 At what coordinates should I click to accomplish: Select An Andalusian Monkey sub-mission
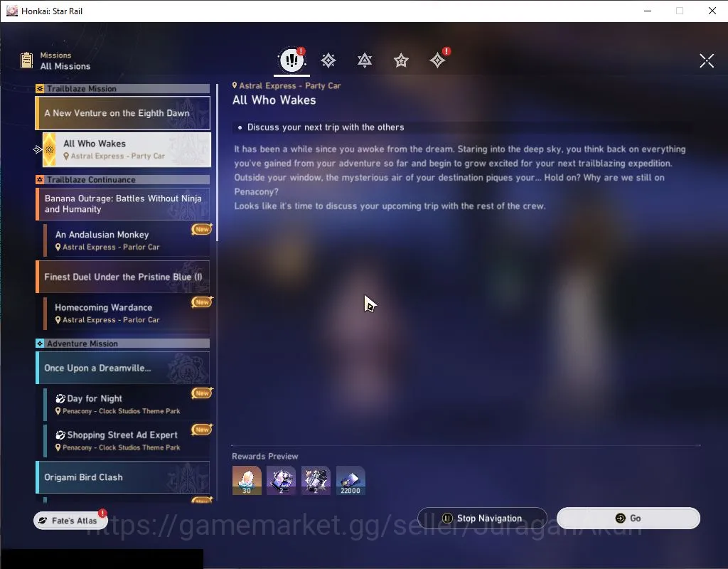(x=127, y=240)
